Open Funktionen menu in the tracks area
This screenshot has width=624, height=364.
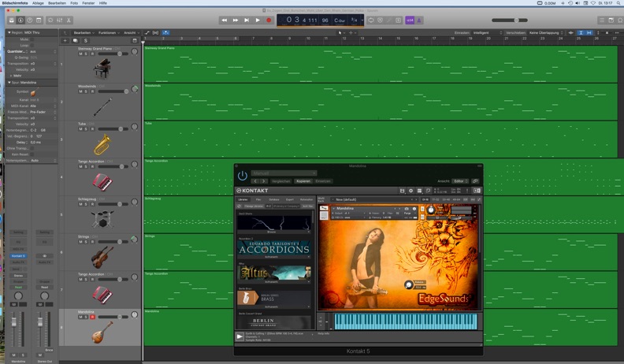click(109, 32)
